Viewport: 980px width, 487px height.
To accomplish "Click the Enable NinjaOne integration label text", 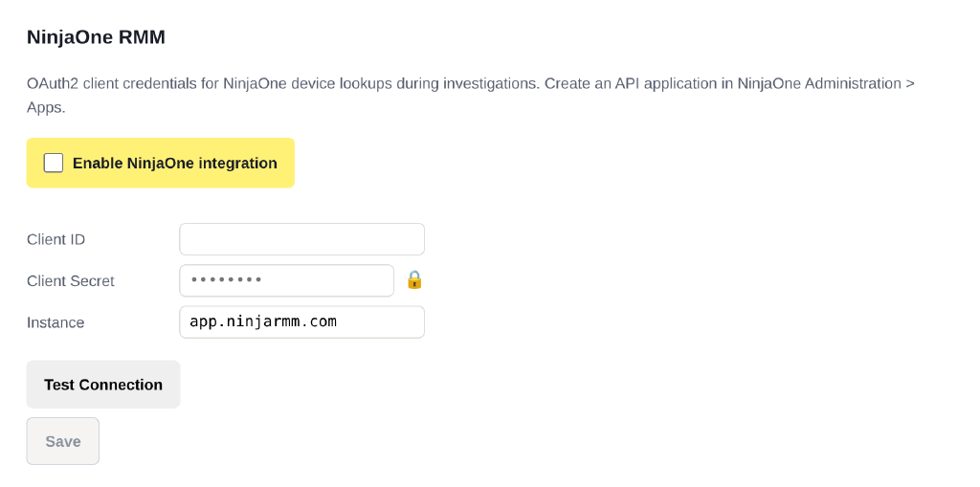I will pyautogui.click(x=175, y=164).
